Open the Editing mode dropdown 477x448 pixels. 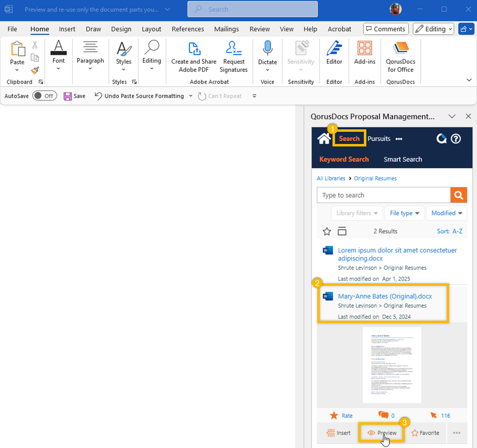tap(433, 29)
